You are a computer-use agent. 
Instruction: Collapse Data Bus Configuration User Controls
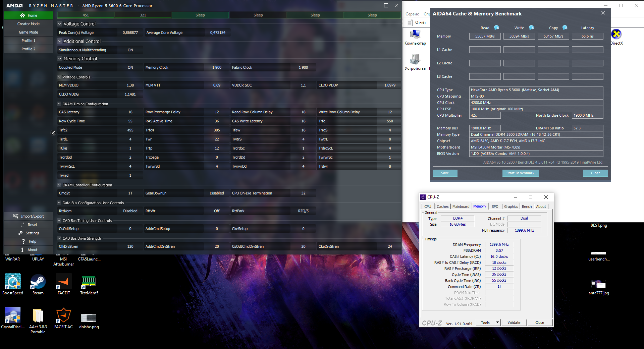pyautogui.click(x=59, y=203)
